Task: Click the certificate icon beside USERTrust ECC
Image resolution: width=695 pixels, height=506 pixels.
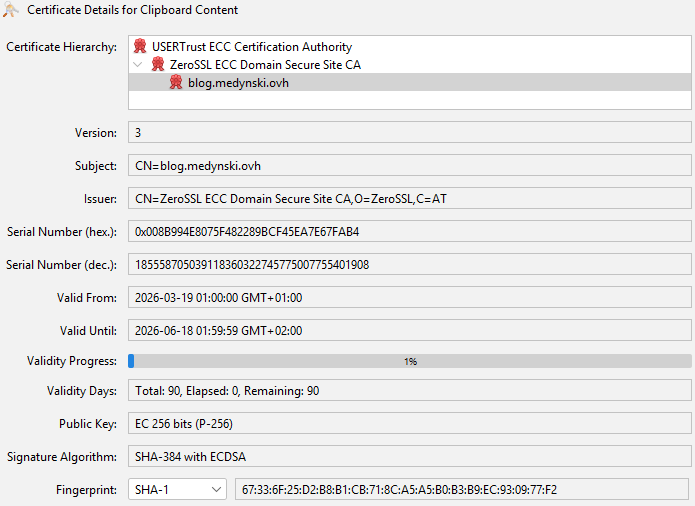Action: click(140, 46)
